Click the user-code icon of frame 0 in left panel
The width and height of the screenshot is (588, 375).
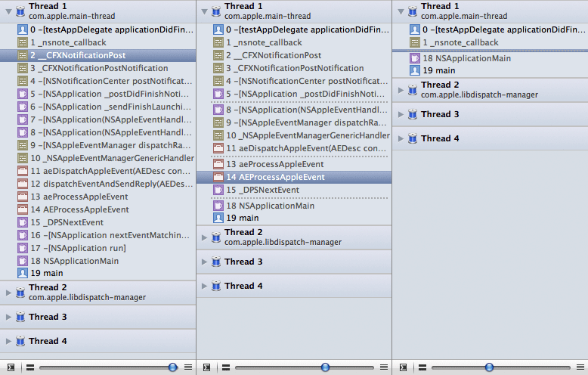click(23, 29)
